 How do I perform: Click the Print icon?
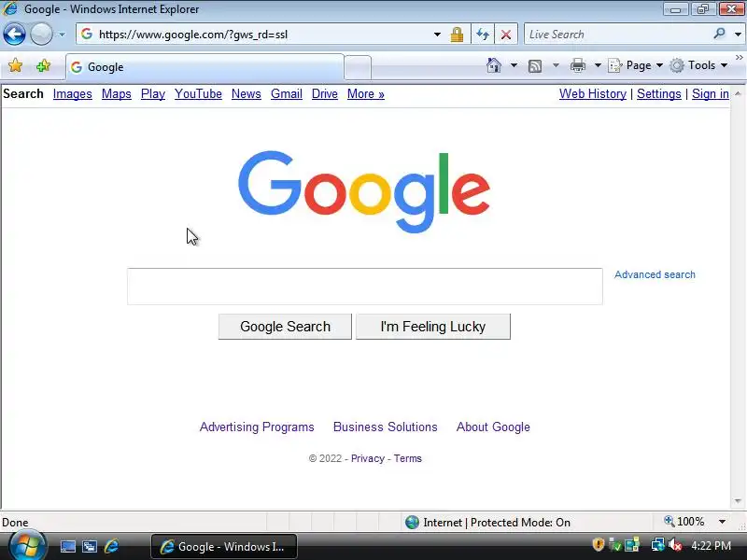(577, 65)
